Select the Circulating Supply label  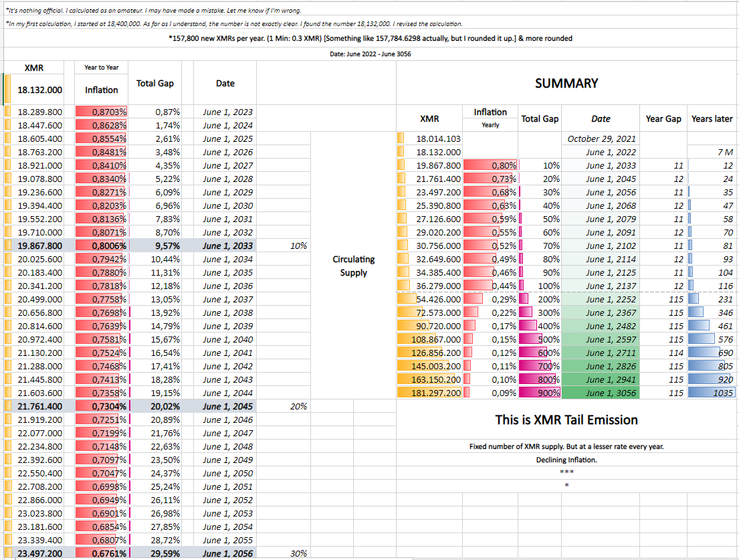point(354,266)
